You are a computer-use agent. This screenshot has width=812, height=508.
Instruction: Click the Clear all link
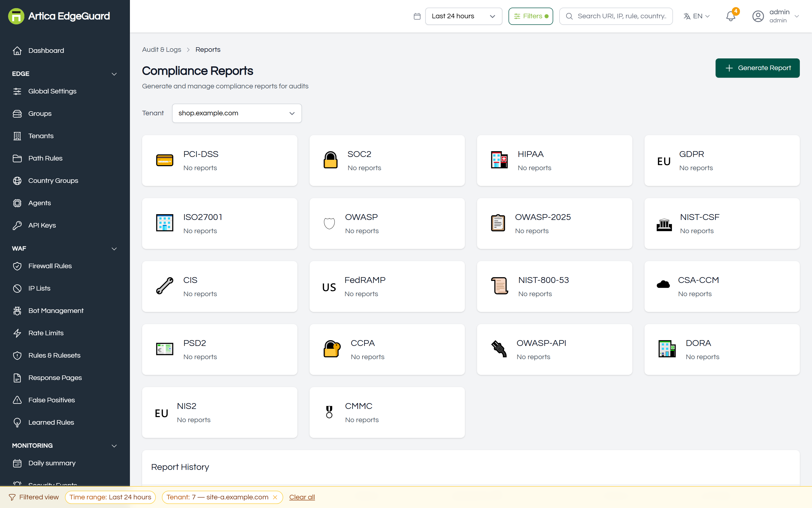[x=302, y=497]
